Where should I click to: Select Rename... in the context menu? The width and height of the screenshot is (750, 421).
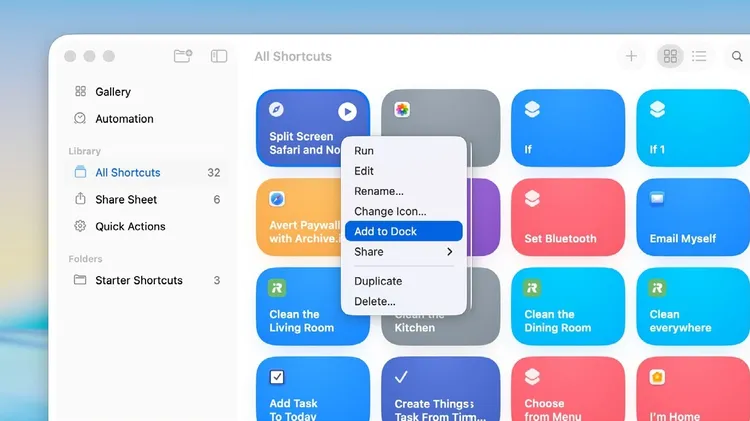[x=379, y=191]
